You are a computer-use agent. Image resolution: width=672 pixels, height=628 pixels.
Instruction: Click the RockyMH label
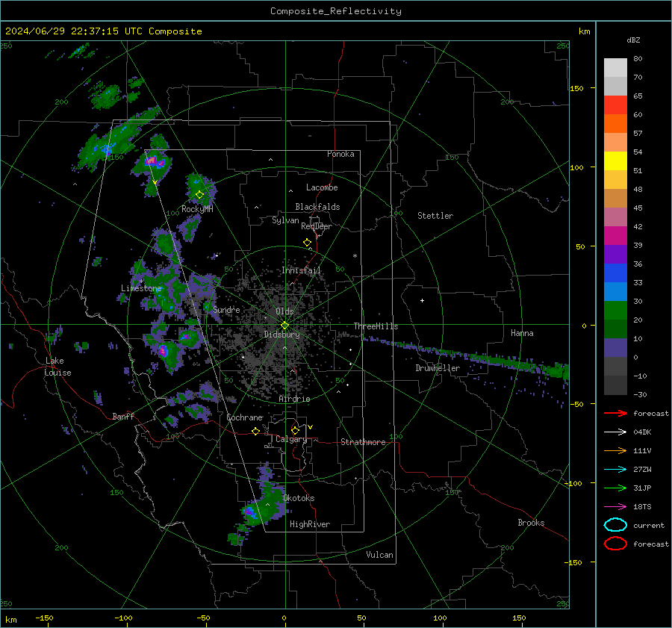(197, 209)
